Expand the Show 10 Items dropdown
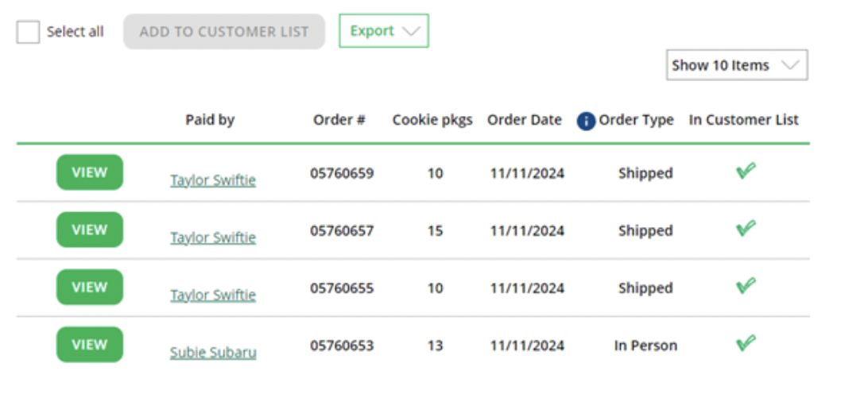This screenshot has width=868, height=394. 737,65
